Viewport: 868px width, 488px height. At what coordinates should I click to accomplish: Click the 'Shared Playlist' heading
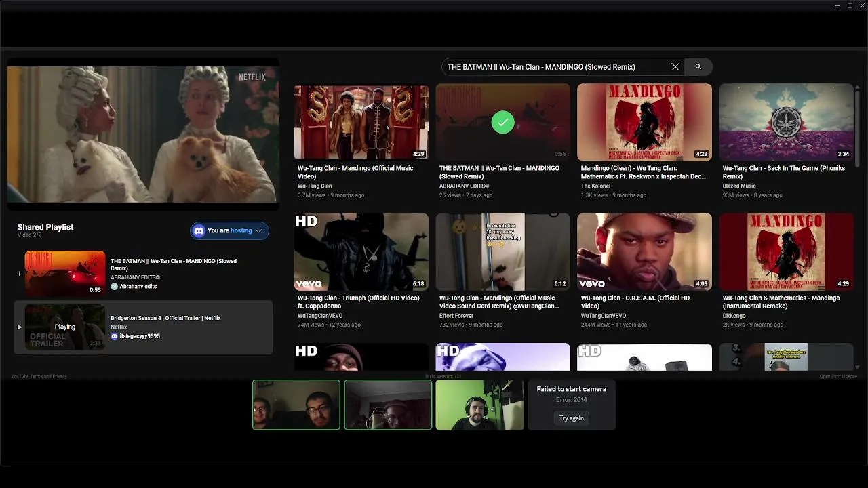(x=45, y=227)
